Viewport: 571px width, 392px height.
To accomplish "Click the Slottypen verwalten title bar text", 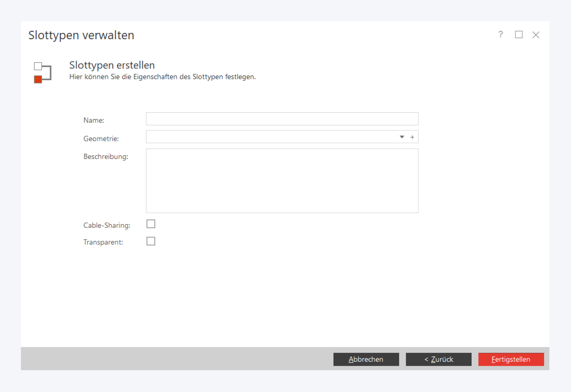I will tap(81, 35).
